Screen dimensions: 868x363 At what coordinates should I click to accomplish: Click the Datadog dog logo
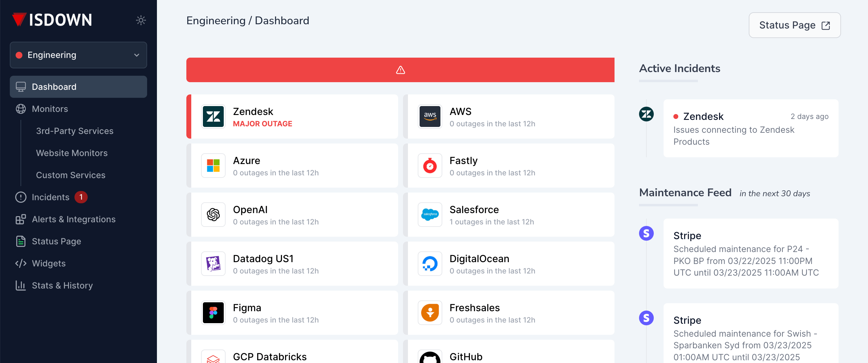pyautogui.click(x=213, y=264)
